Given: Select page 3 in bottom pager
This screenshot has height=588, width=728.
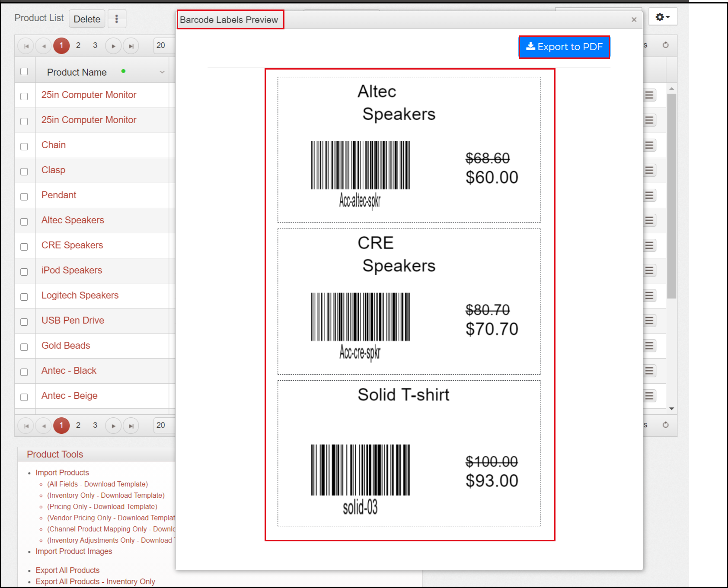Looking at the screenshot, I should 95,425.
